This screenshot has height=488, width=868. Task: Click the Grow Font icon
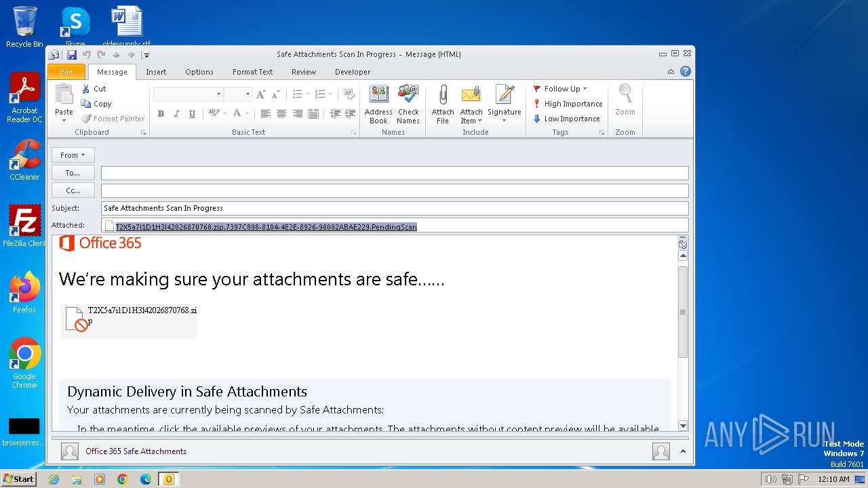(x=260, y=94)
